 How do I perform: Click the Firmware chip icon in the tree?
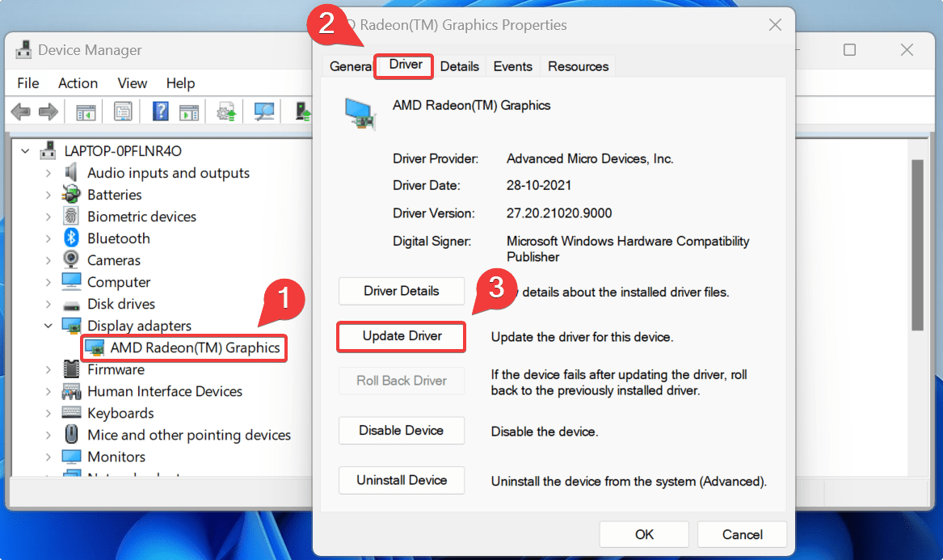tap(71, 369)
